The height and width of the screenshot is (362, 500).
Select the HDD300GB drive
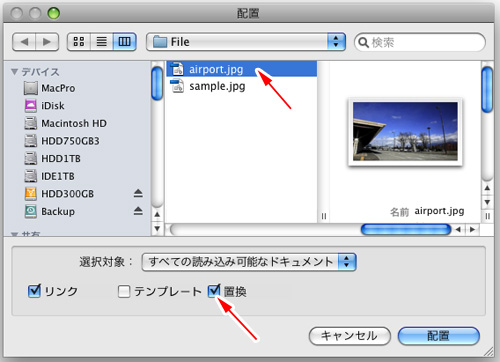point(68,194)
